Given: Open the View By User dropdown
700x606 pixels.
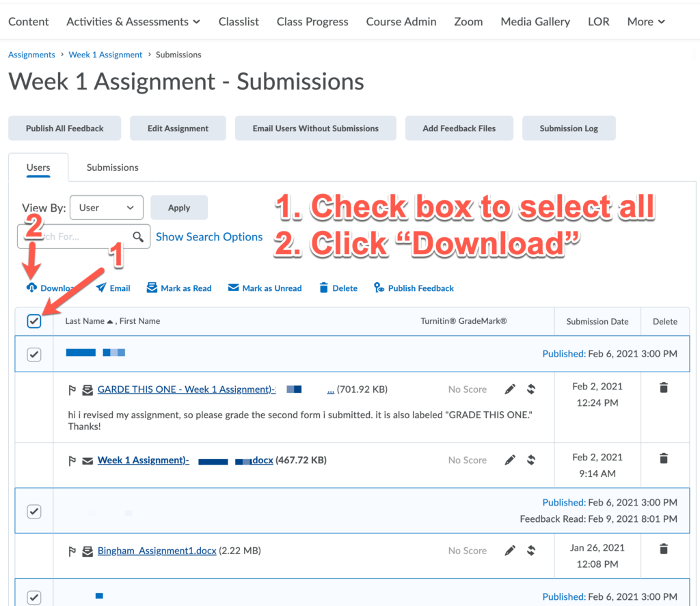Looking at the screenshot, I should pyautogui.click(x=107, y=208).
